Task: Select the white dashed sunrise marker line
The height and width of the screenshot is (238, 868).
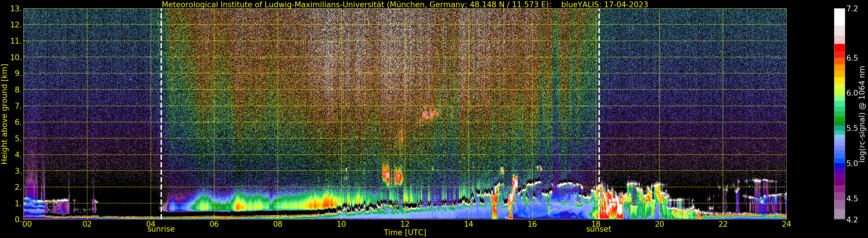Action: click(161, 114)
